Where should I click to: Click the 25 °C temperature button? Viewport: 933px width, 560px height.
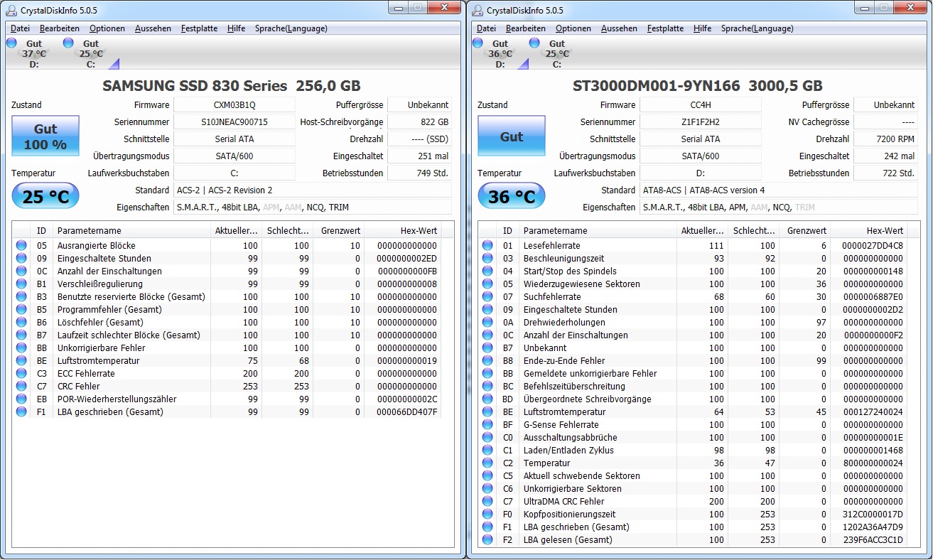point(45,197)
